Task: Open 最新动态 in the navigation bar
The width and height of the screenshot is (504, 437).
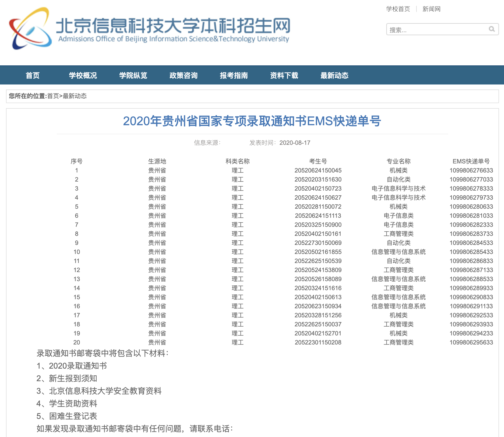Action: [334, 75]
